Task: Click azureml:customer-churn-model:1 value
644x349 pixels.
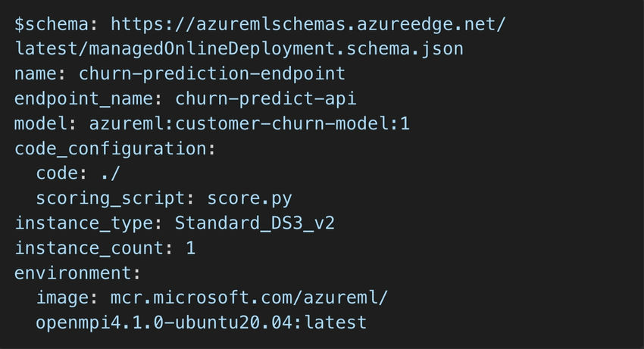Action: 249,123
